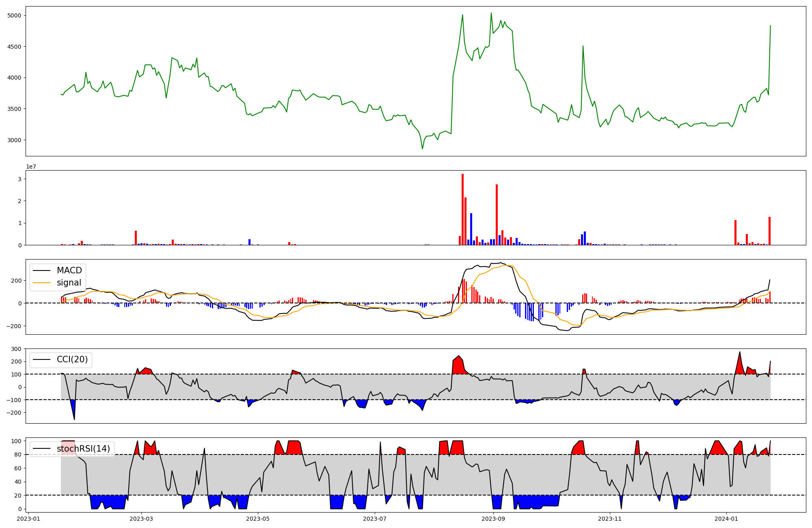This screenshot has height=528, width=812.
Task: Click the 2023-03 date tick label
Action: coord(141,519)
